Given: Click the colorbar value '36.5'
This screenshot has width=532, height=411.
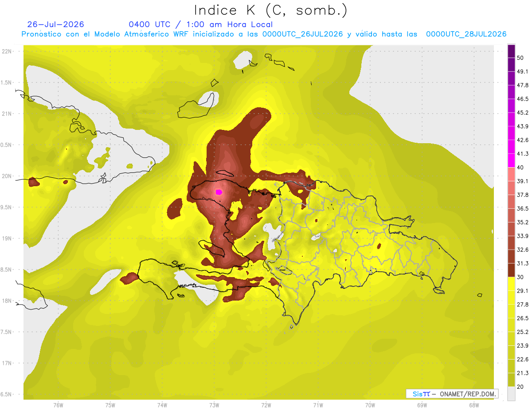Looking at the screenshot, I should (x=523, y=208).
